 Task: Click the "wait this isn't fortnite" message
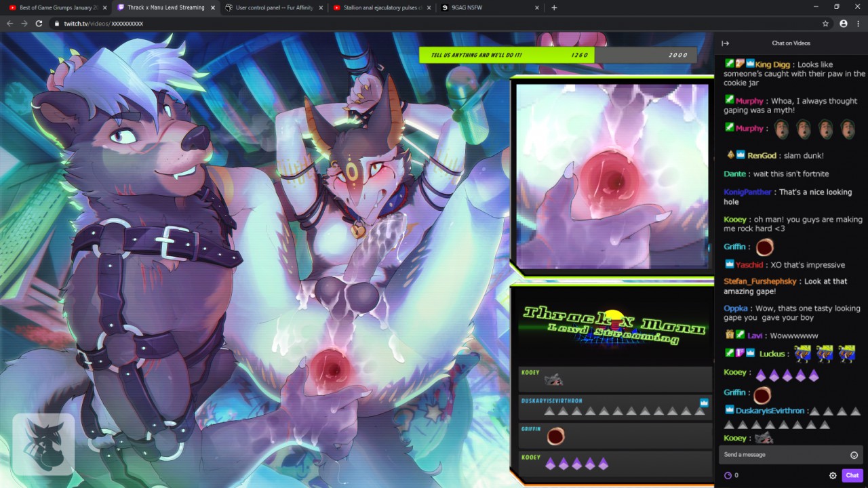[791, 174]
